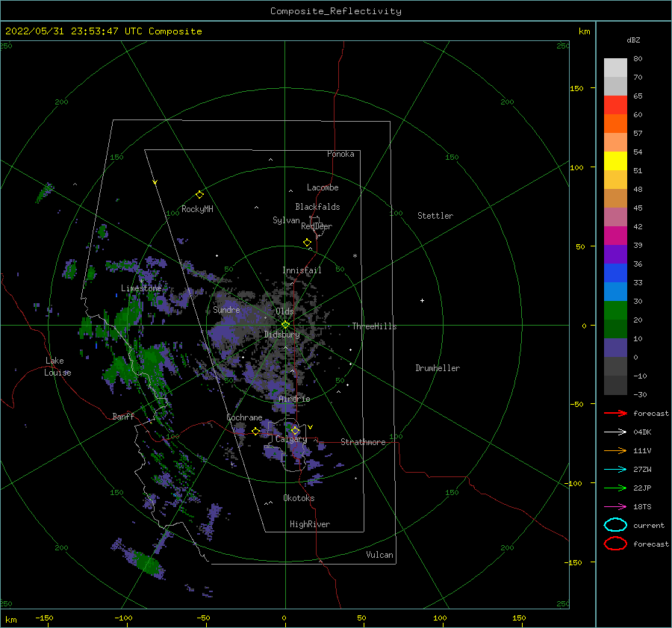This screenshot has width=672, height=628.
Task: Click the Sylvan label
Action: 286,220
